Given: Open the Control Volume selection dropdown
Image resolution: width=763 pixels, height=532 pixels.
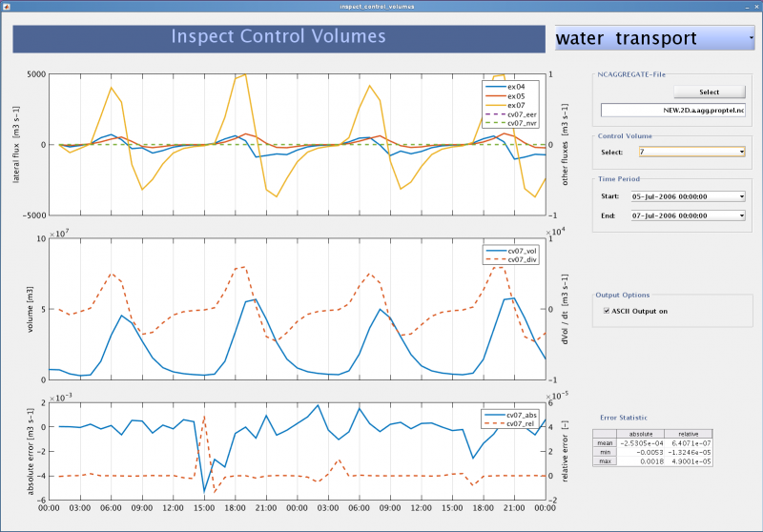Looking at the screenshot, I should (x=692, y=152).
